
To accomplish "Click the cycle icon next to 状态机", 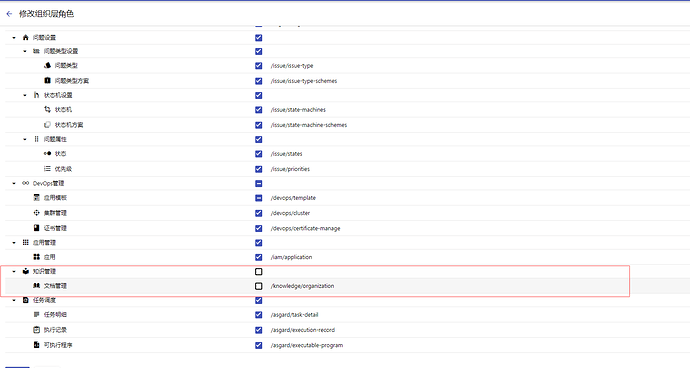I will 48,109.
